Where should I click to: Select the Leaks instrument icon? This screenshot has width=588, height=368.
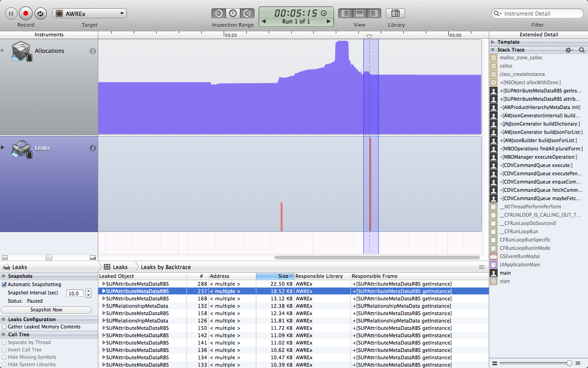click(x=21, y=148)
